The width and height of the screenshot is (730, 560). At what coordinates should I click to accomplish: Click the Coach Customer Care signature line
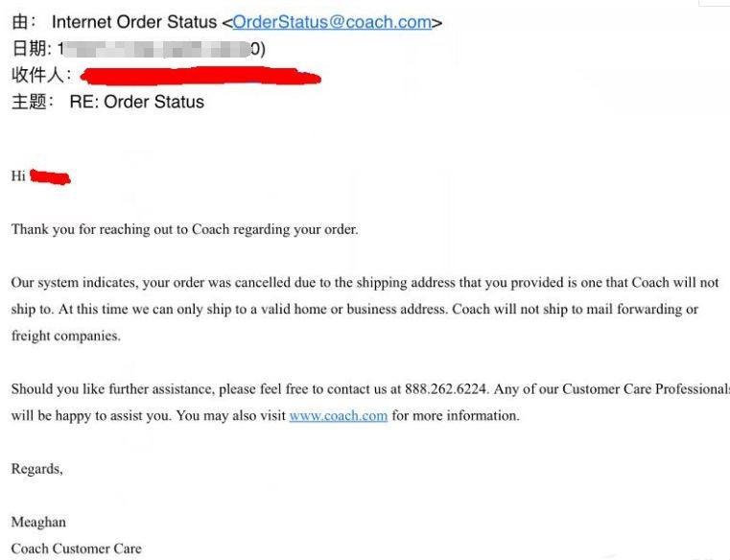tap(77, 548)
